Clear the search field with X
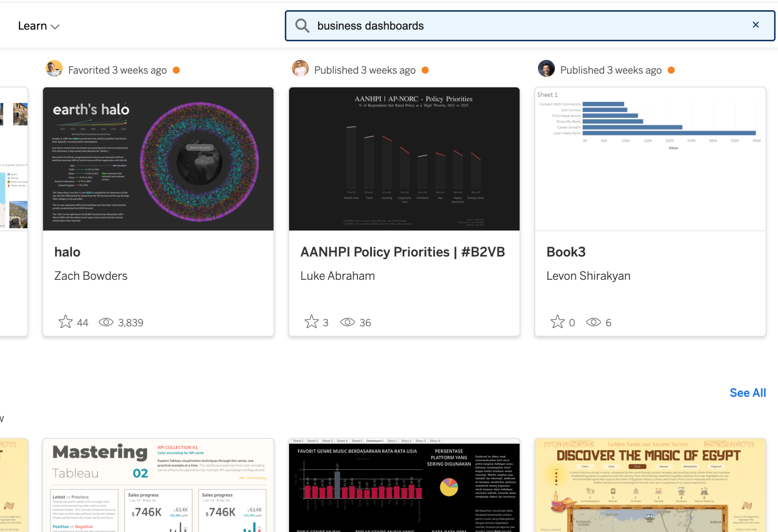The width and height of the screenshot is (778, 532). click(x=756, y=25)
